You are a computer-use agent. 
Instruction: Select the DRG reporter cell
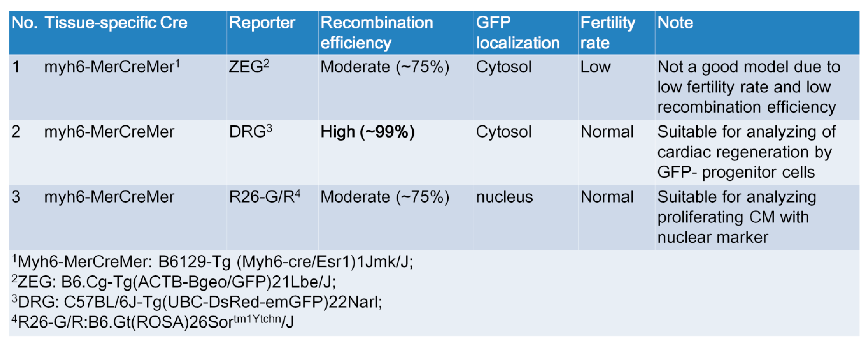point(250,131)
